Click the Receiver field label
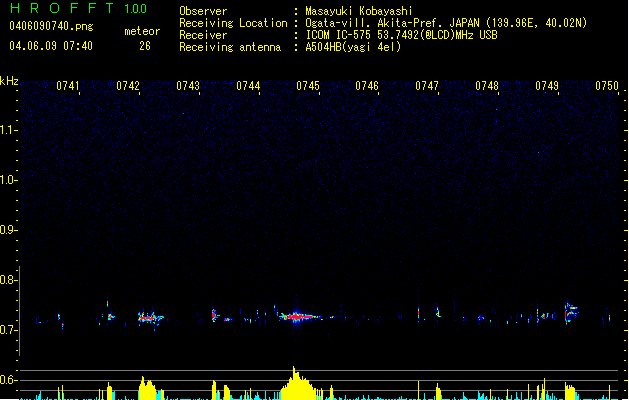The image size is (629, 400). [203, 35]
